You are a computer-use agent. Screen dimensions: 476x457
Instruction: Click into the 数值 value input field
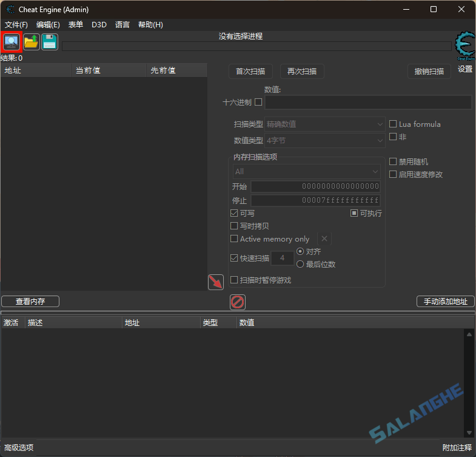(x=368, y=102)
